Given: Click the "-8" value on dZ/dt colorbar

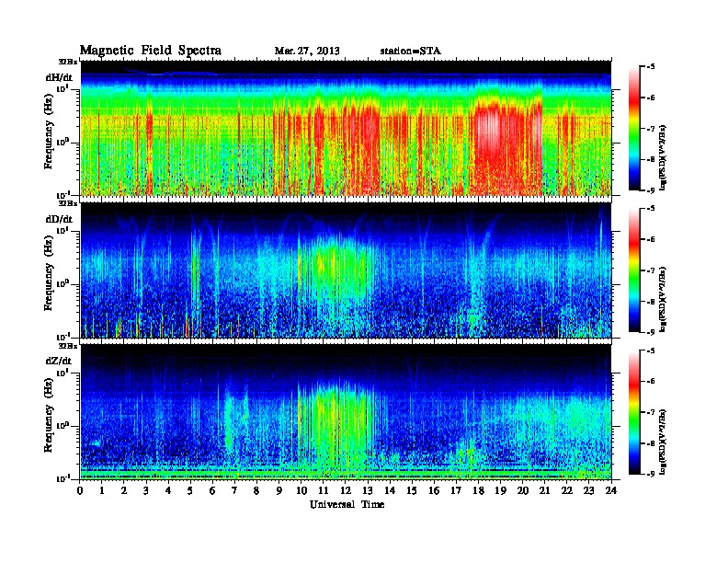Looking at the screenshot, I should [651, 443].
